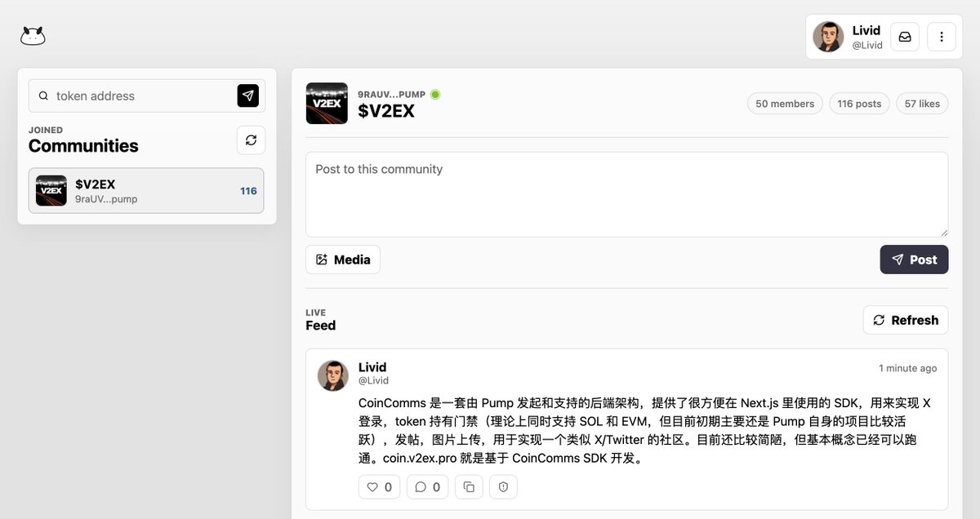This screenshot has width=980, height=519.
Task: Click the 50 members pill
Action: [785, 104]
